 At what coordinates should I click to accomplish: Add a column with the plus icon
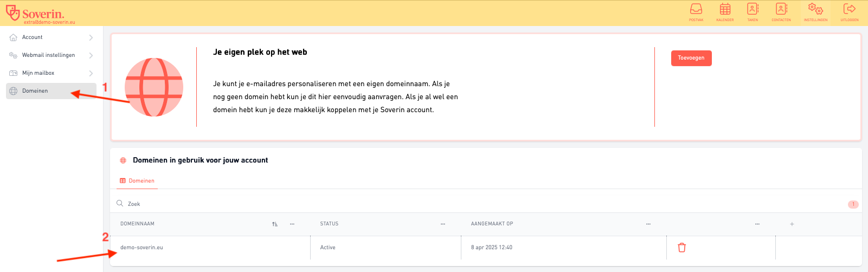[x=792, y=224]
